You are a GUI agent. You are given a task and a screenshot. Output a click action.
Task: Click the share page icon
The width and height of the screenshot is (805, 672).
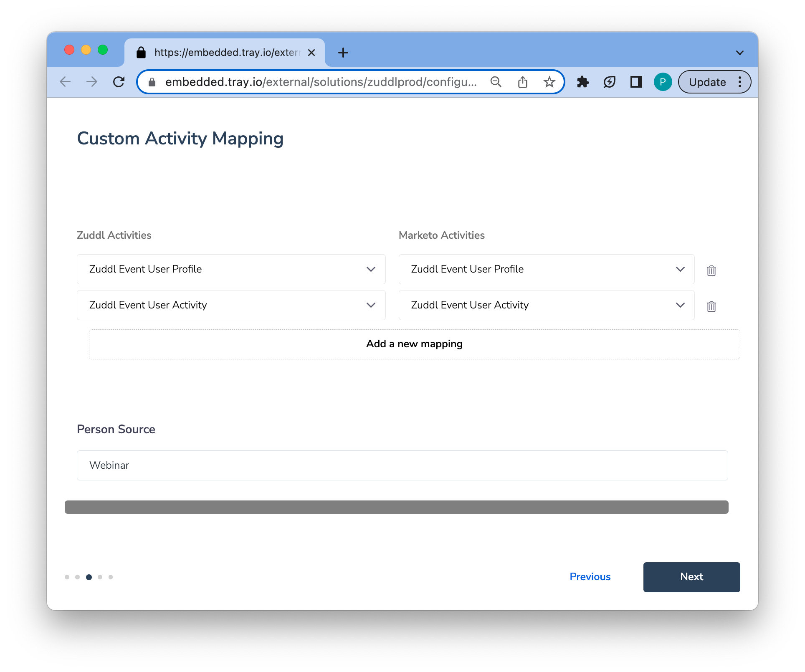click(x=522, y=82)
